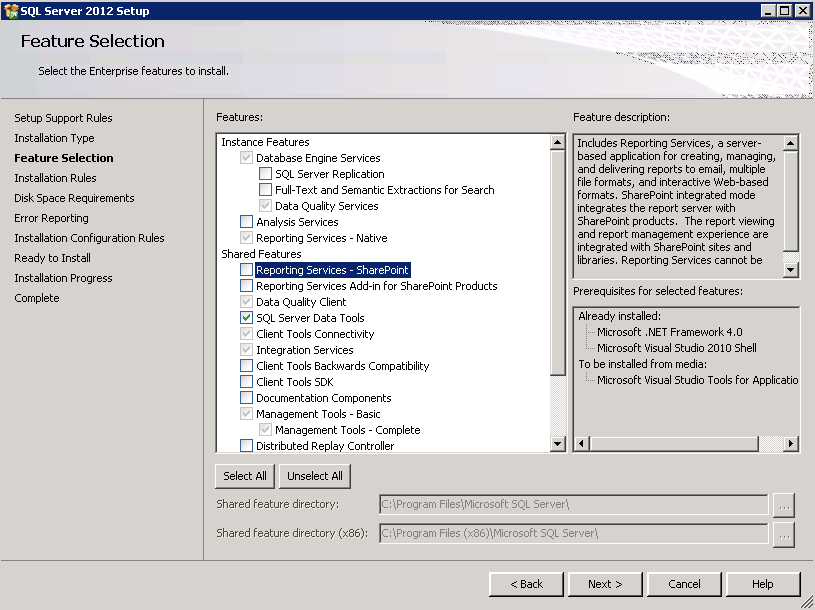This screenshot has height=610, width=815.
Task: Select Ready to Install step
Action: [52, 258]
